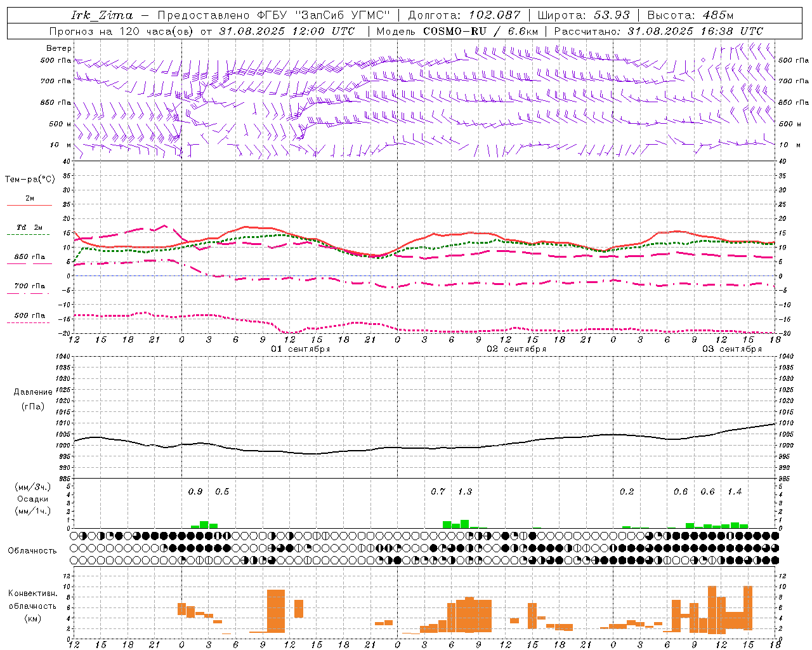Select the "Рассчитано: 31.08.2025 16:38 UTC" timestamp
This screenshot has width=812, height=650.
coord(658,31)
